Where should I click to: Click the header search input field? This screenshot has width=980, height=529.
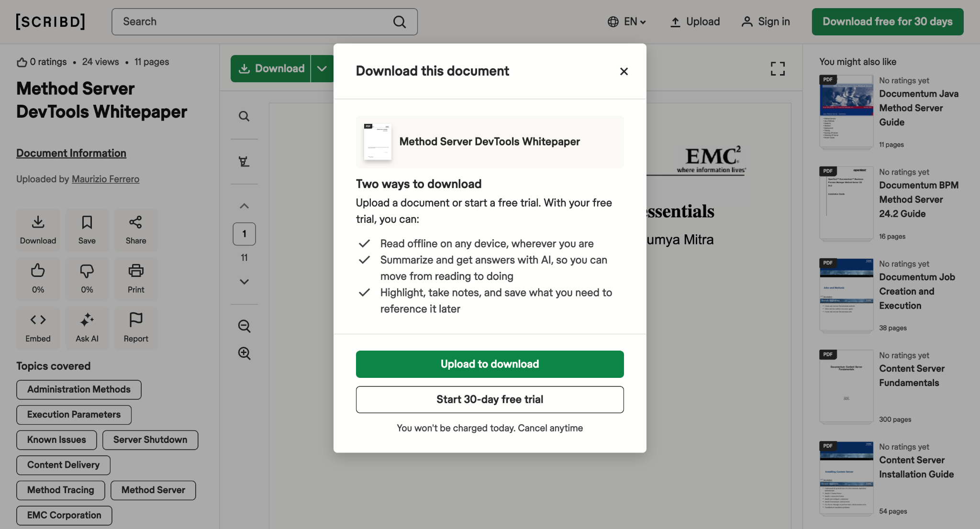point(265,22)
